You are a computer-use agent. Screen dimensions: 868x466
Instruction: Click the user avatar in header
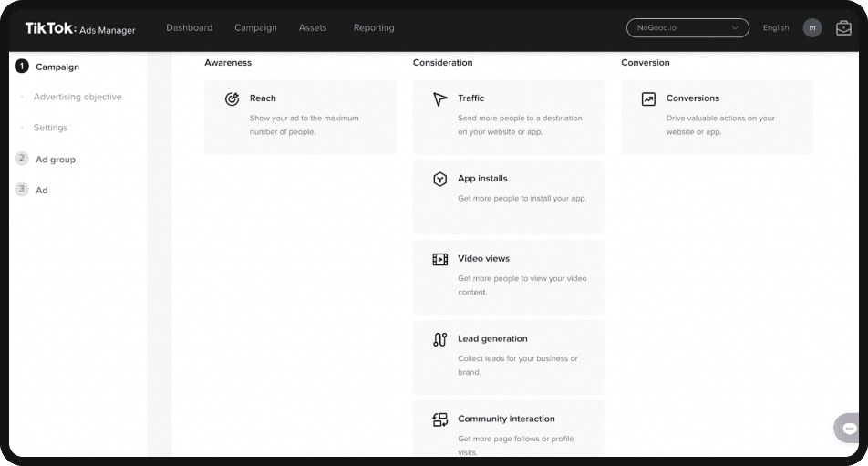coord(812,28)
